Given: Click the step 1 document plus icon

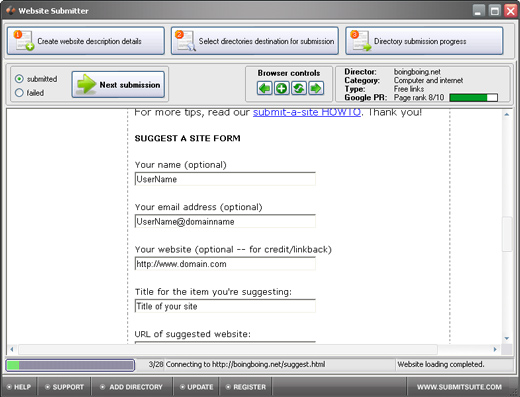Looking at the screenshot, I should tap(23, 41).
